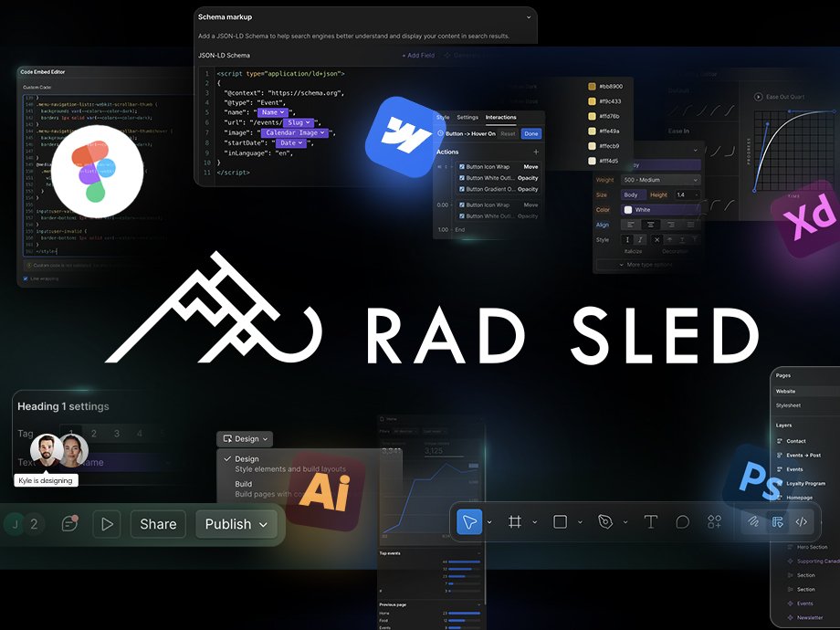Toggle Button Gradient O... Opacity checkbox
The image size is (840, 630).
click(462, 189)
